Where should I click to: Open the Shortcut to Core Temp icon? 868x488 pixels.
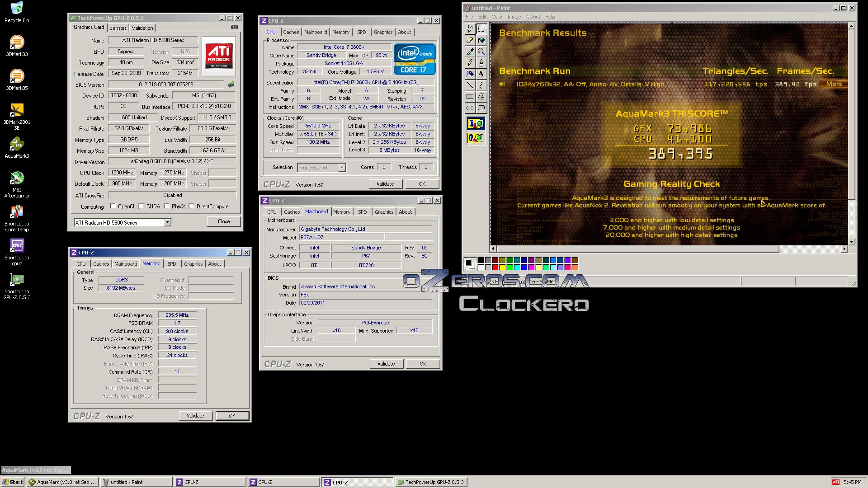click(x=17, y=219)
